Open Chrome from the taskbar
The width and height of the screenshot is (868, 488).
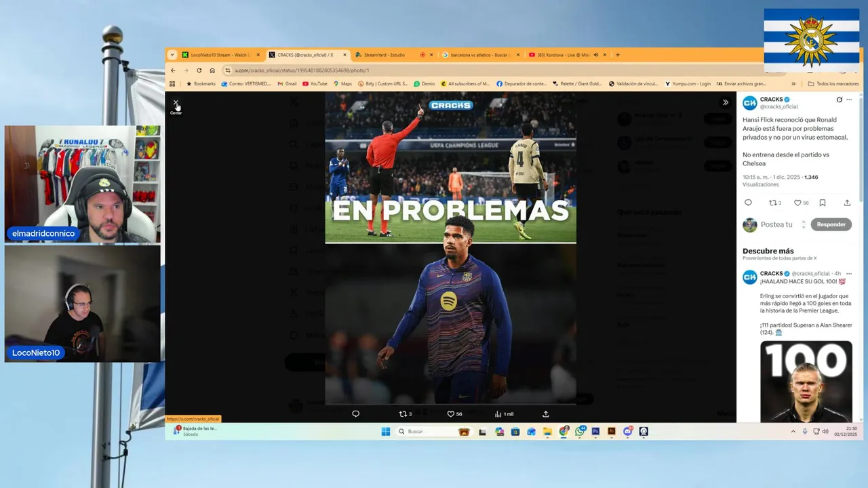564,432
